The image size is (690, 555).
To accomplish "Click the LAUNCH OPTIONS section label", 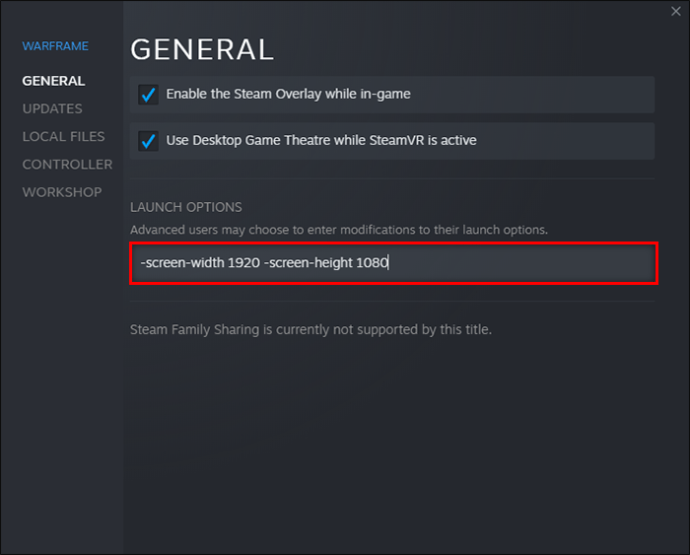I will [186, 207].
